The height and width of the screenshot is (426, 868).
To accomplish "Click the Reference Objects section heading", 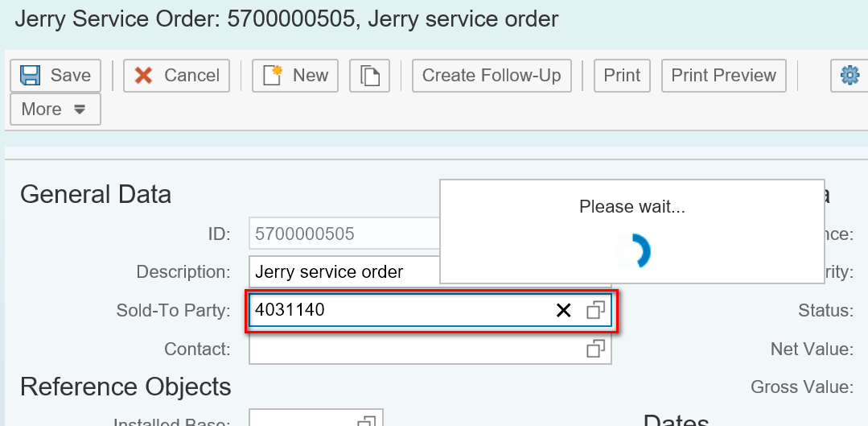I will 125,387.
